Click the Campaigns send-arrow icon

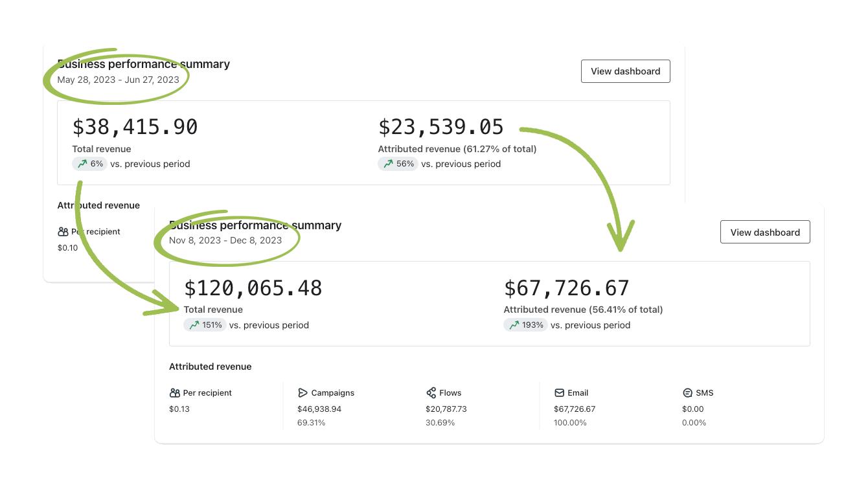pyautogui.click(x=303, y=393)
